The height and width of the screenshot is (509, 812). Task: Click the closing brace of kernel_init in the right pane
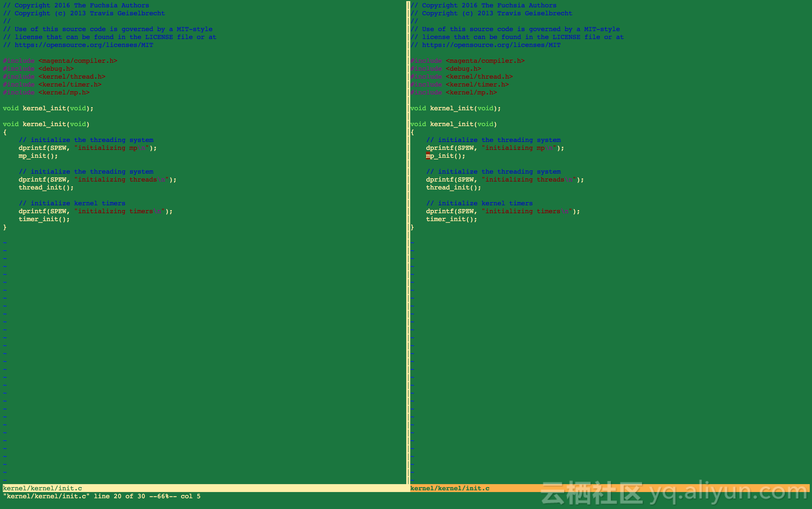point(412,227)
